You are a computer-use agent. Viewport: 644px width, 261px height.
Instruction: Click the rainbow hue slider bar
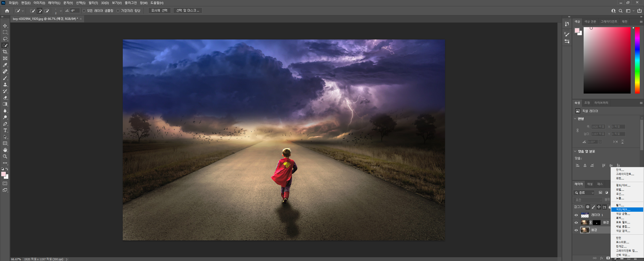coord(637,60)
